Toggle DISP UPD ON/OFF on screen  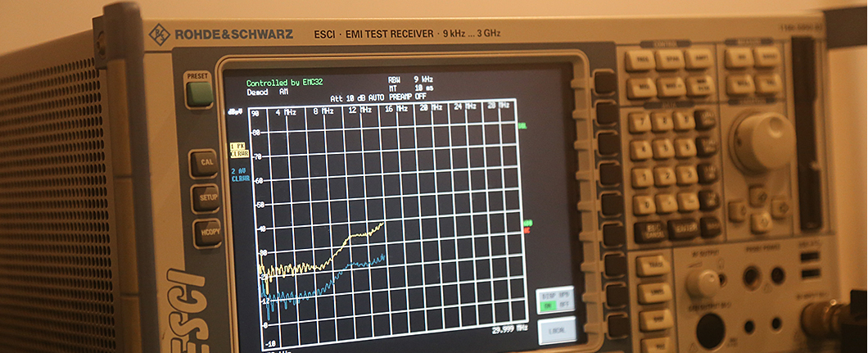(555, 299)
